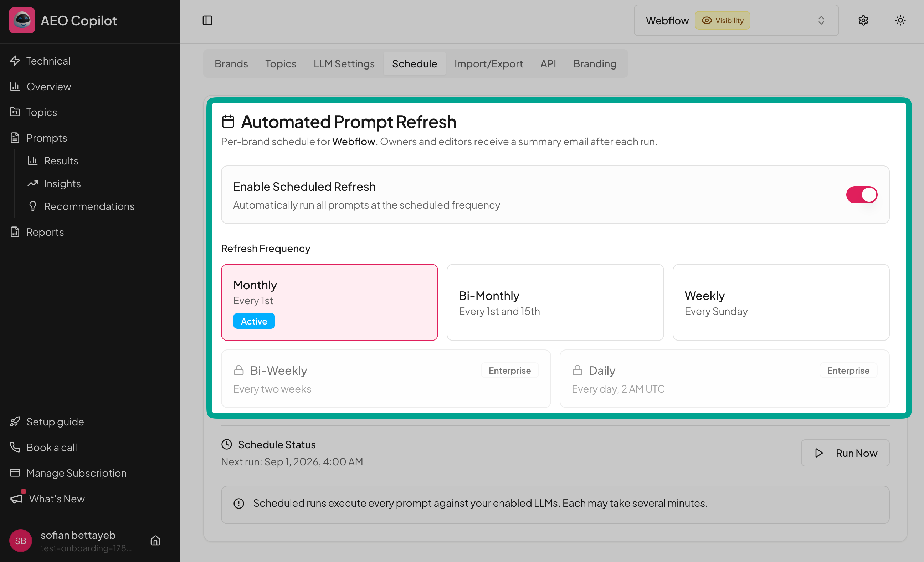Click the info icon in the scheduled runs notice
This screenshot has width=924, height=562.
(x=238, y=504)
